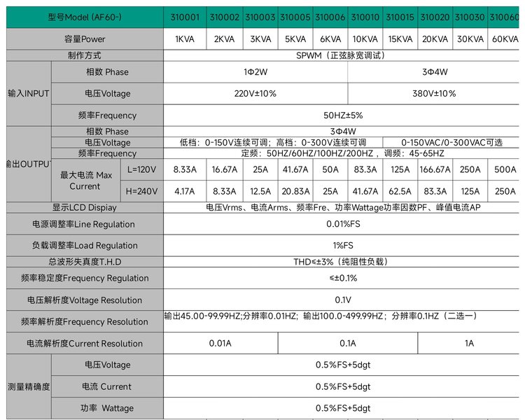Click the 380V±10% input voltage cell
Viewport: 525px width, 420px height.
[434, 94]
